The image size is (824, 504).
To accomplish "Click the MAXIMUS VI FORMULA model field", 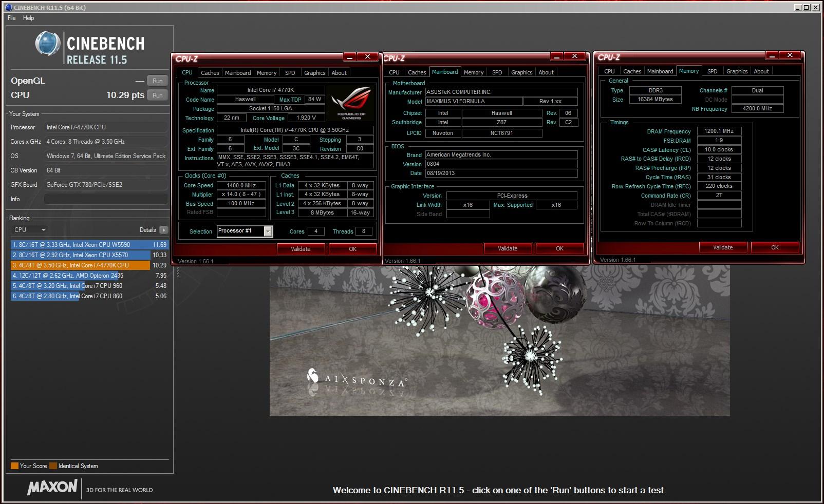I will click(x=474, y=102).
